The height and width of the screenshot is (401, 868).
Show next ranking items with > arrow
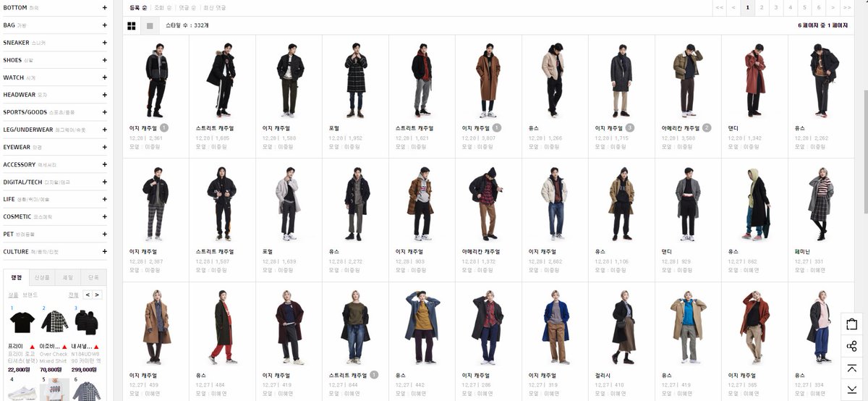click(x=97, y=295)
